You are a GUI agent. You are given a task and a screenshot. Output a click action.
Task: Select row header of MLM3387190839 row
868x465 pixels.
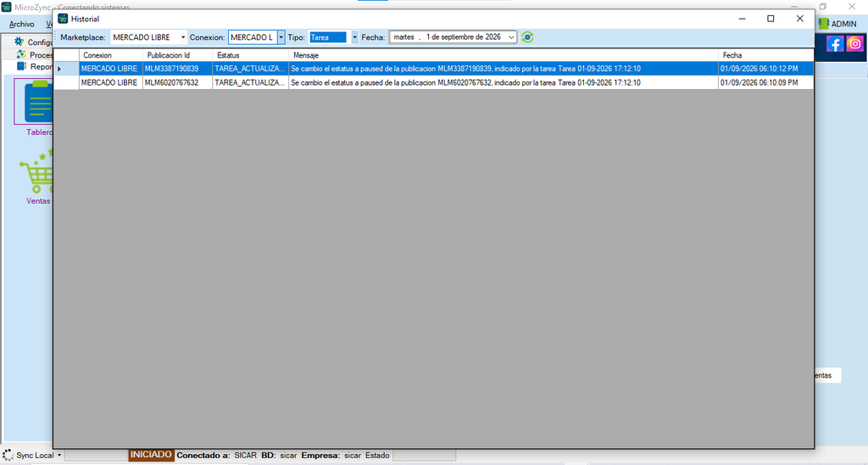click(x=66, y=69)
